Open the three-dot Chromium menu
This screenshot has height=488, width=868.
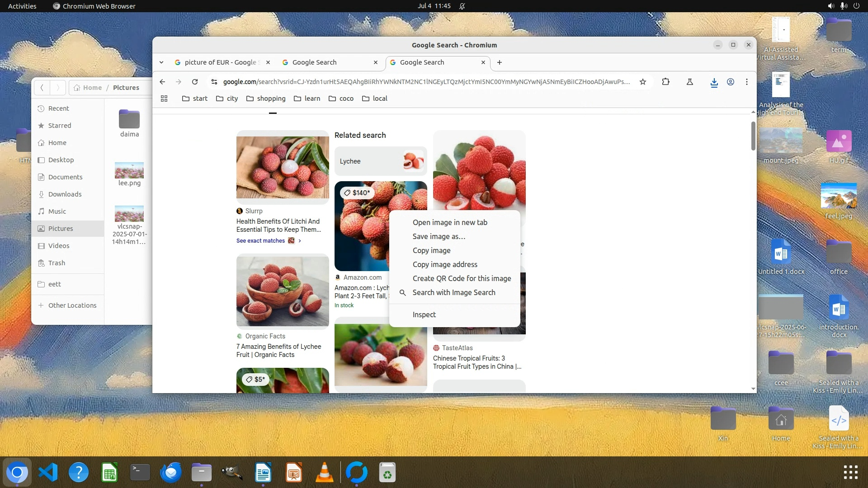pos(747,82)
